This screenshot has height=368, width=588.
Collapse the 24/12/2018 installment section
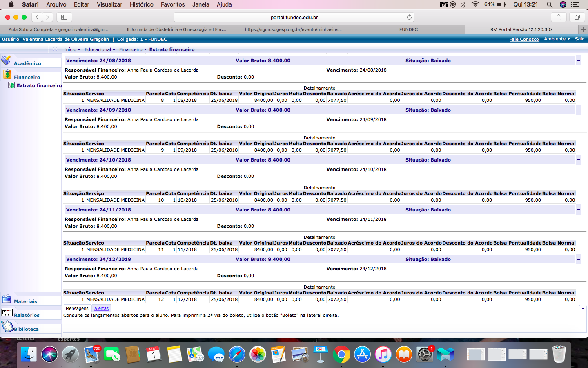(x=578, y=259)
